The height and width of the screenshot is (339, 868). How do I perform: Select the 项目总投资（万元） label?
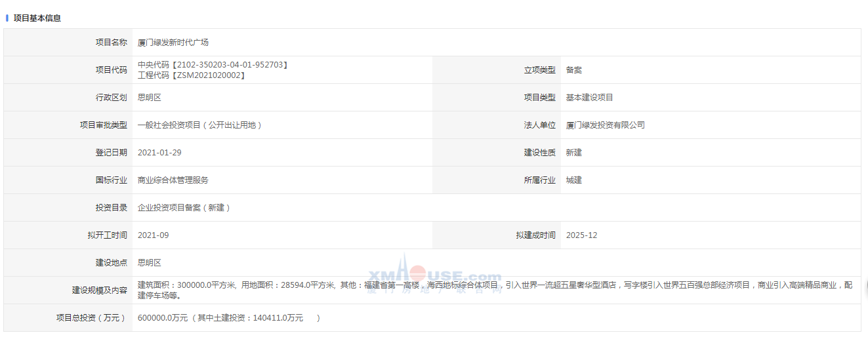pos(91,317)
